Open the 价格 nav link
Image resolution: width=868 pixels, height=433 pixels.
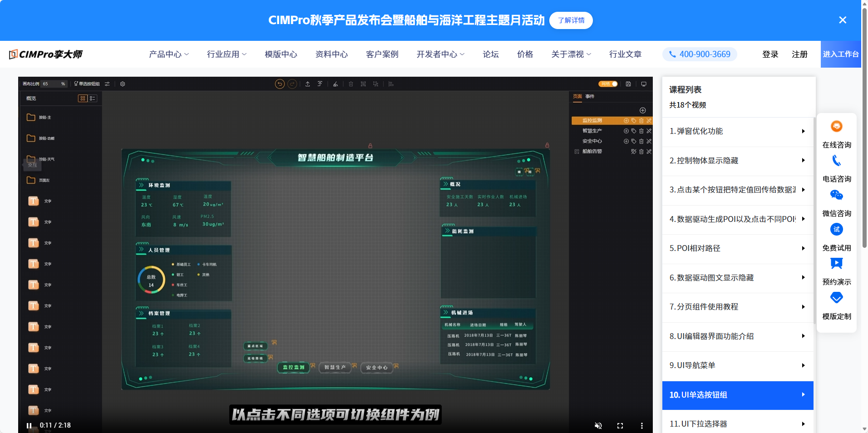pos(525,54)
